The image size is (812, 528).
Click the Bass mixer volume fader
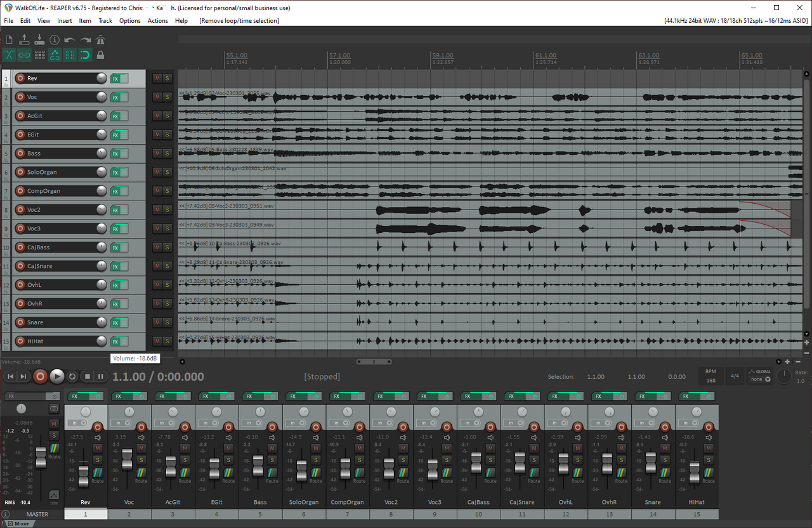point(258,466)
